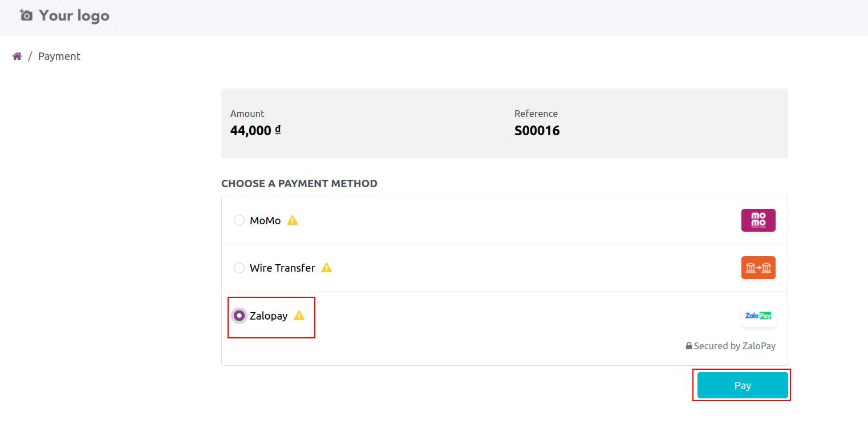Click the Pay button

click(x=743, y=385)
